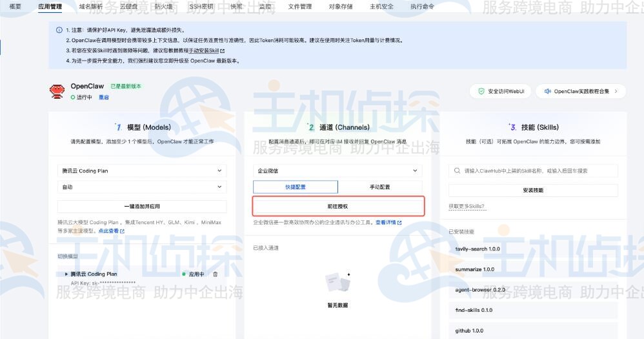The image size is (644, 339).
Task: Select the 快捷配置 option
Action: point(296,187)
